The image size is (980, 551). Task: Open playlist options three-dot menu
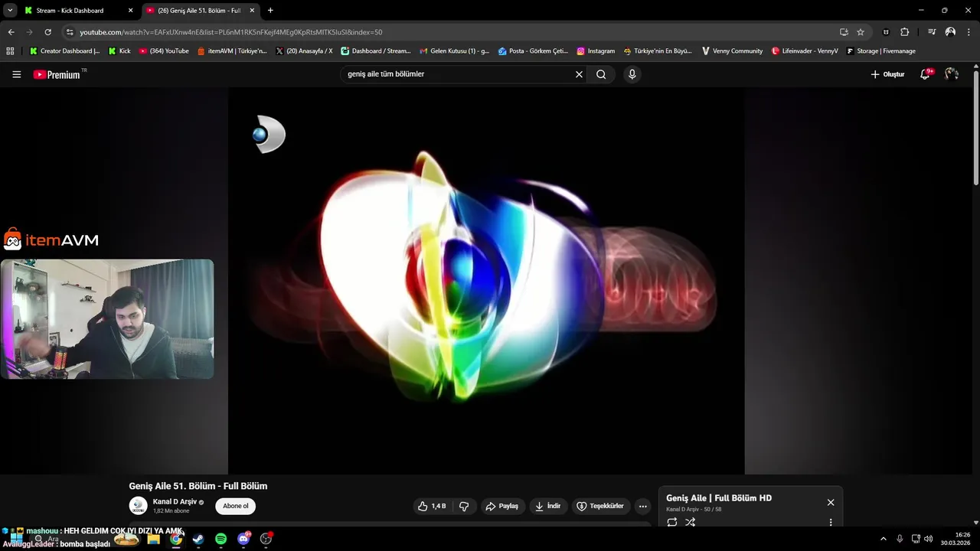(831, 522)
